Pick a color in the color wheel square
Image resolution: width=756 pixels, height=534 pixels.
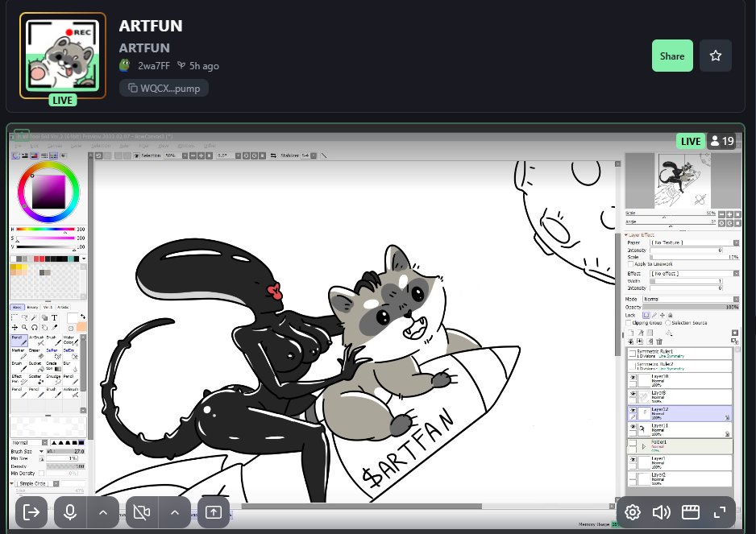(x=48, y=192)
